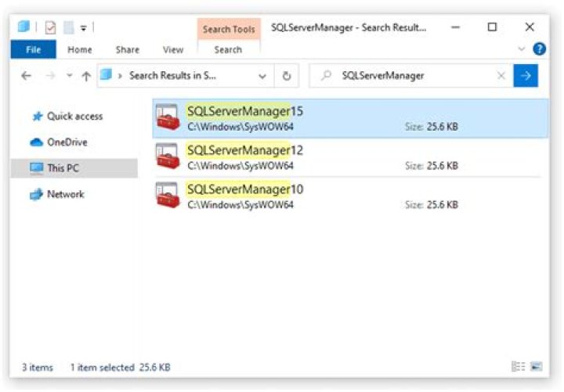564x392 pixels.
Task: Select Network in navigation pane
Action: coord(66,194)
